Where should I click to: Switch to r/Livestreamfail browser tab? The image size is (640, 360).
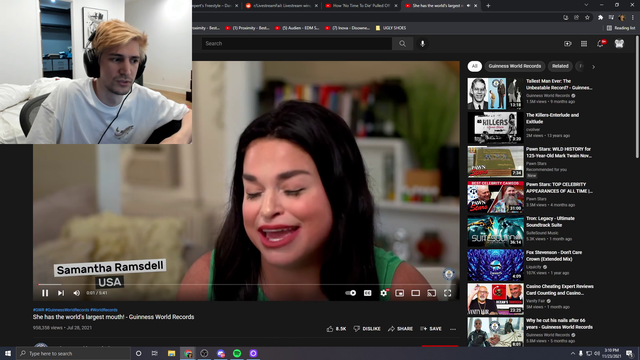[x=282, y=6]
